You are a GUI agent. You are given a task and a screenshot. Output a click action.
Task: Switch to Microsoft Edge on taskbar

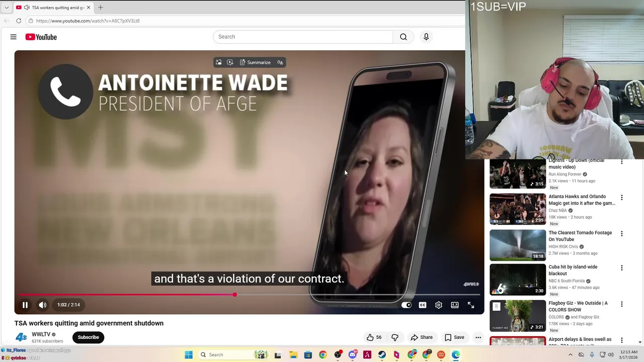pyautogui.click(x=455, y=355)
